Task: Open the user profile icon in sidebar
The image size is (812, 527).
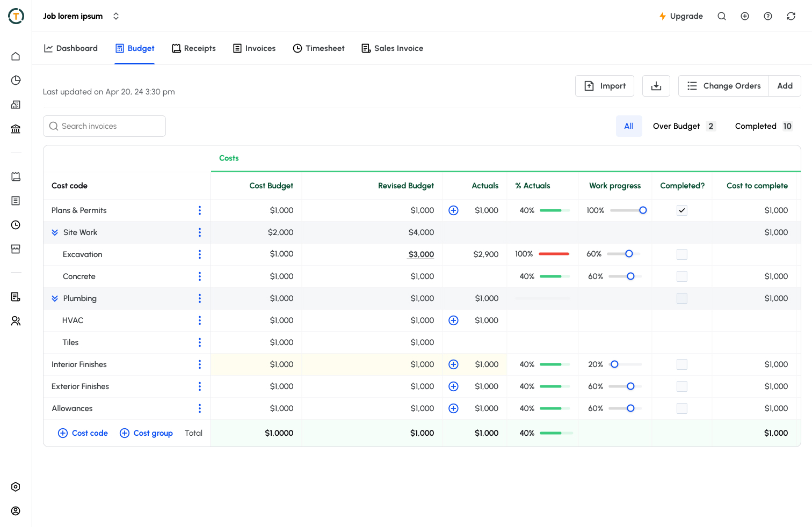Action: (16, 511)
